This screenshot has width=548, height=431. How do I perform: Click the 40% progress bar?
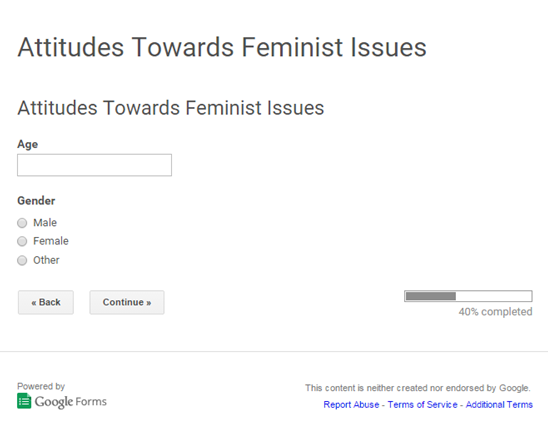coord(468,296)
